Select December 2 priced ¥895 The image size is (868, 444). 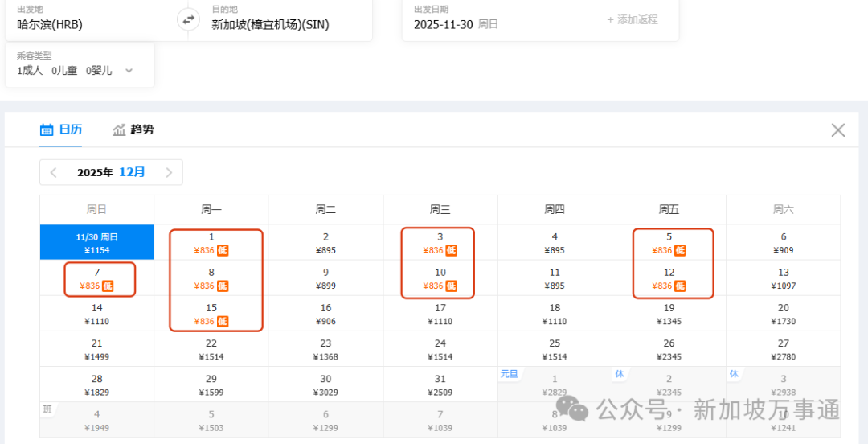[326, 242]
